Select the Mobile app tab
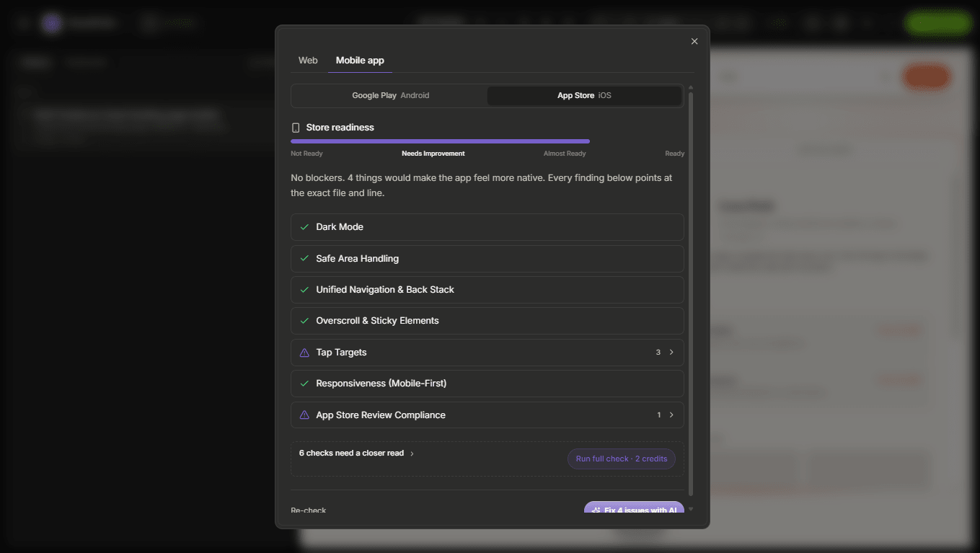 pyautogui.click(x=360, y=61)
